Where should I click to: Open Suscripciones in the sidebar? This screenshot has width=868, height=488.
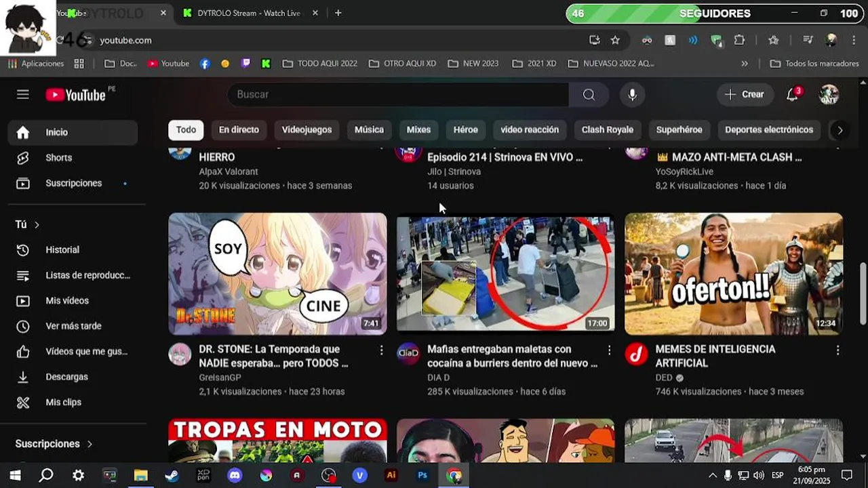(73, 183)
